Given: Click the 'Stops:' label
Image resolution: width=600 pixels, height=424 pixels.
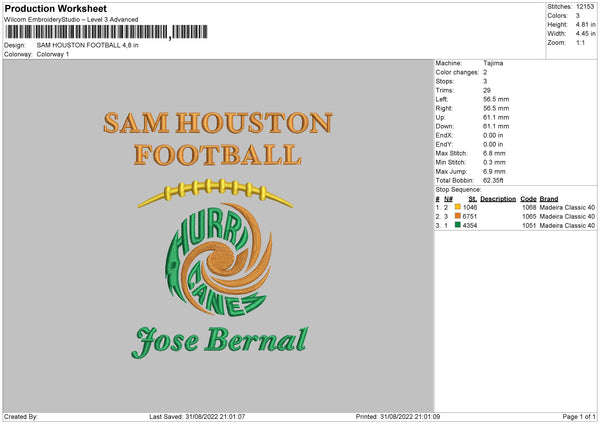Looking at the screenshot, I should [x=445, y=82].
